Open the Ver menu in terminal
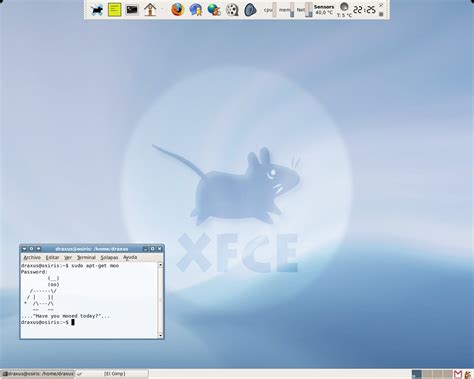 (68, 257)
